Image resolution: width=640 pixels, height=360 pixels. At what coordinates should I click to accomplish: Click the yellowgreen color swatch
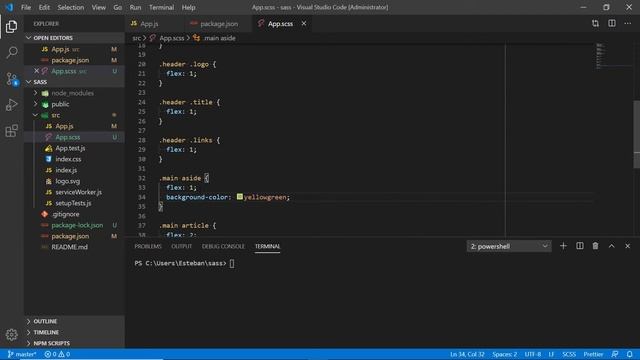click(240, 197)
